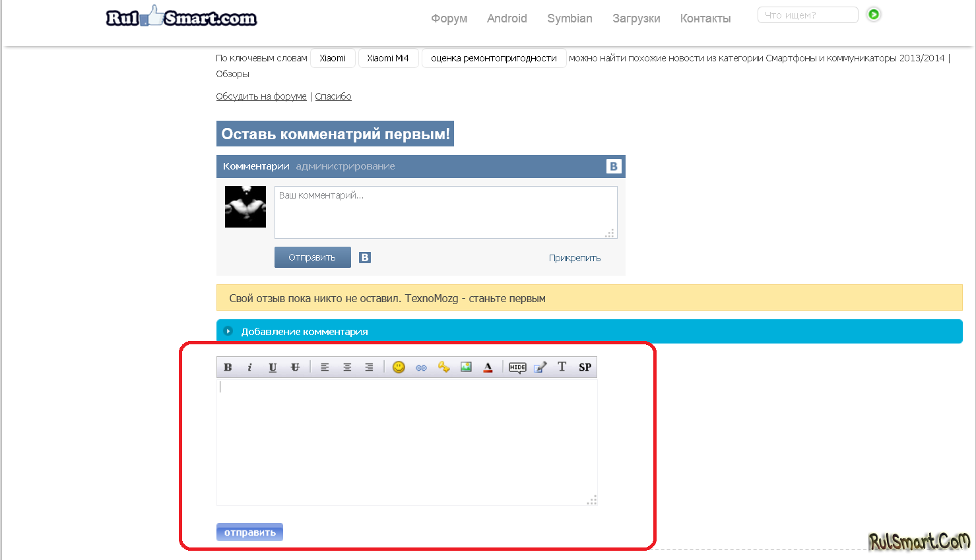
Task: Insert a hyperlink using the chain icon
Action: (x=421, y=367)
